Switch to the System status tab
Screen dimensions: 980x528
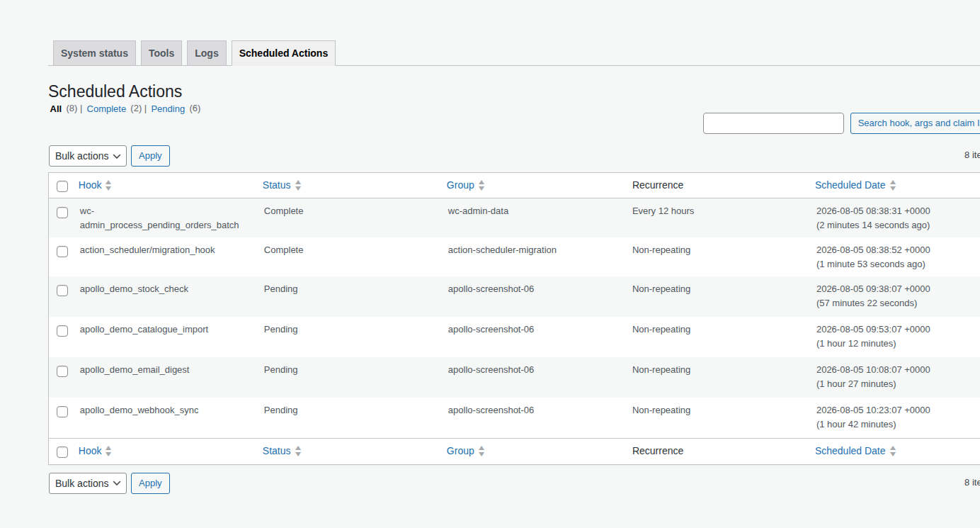(94, 53)
